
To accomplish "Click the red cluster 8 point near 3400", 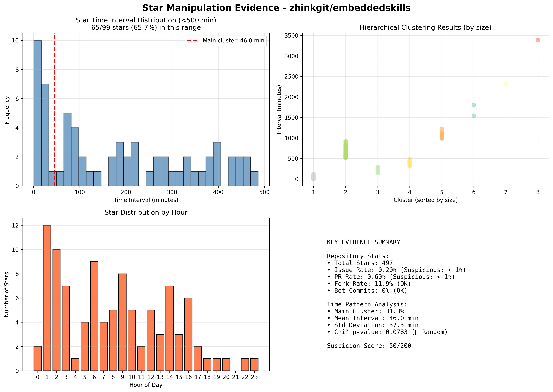I will (x=538, y=40).
